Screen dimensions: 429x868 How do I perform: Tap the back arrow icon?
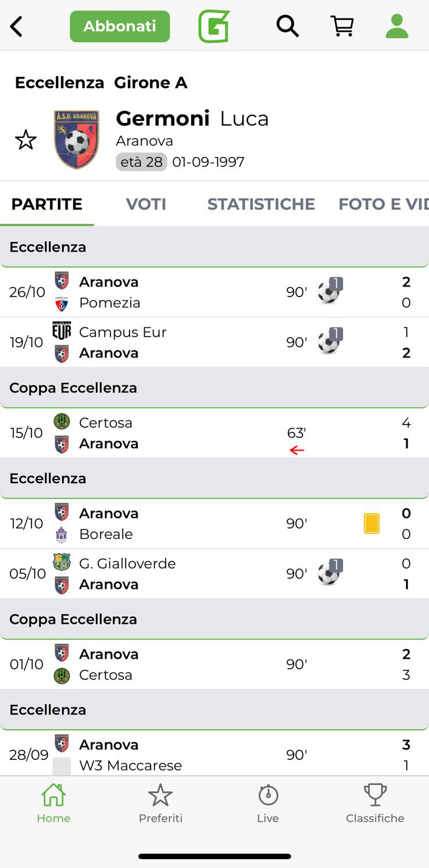pos(16,27)
